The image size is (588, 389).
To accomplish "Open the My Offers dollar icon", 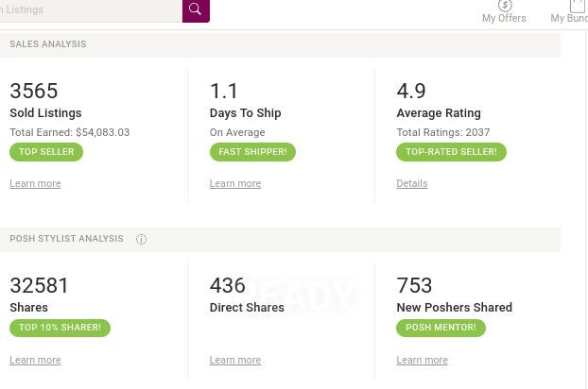I will click(504, 6).
